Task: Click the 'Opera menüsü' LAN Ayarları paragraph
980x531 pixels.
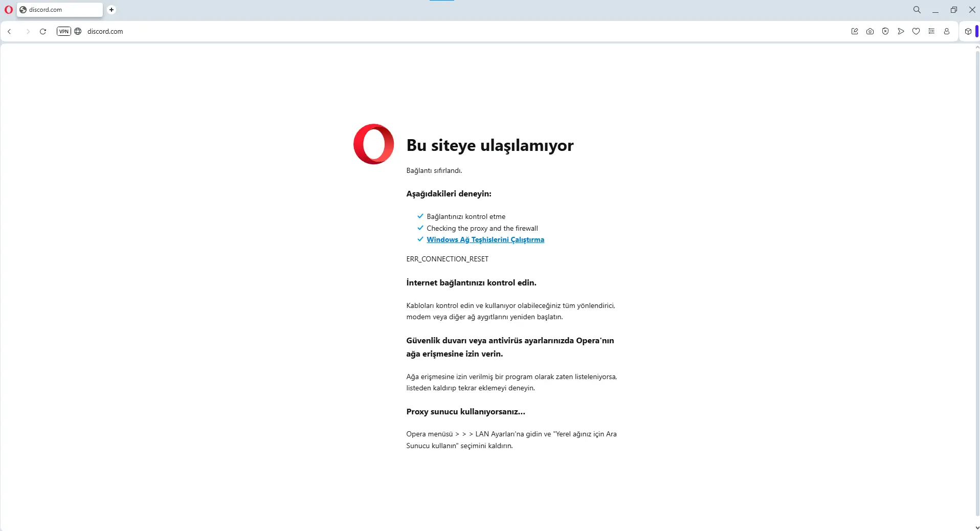Action: pyautogui.click(x=511, y=440)
